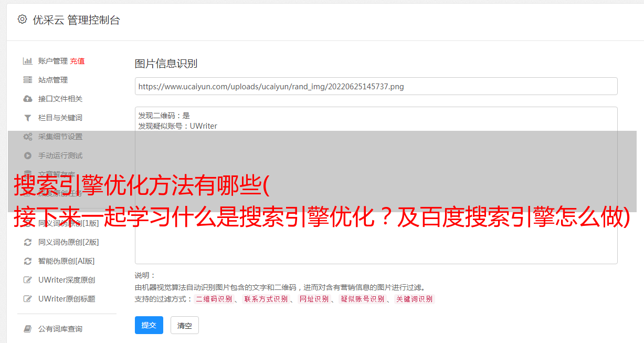The height and width of the screenshot is (343, 644).
Task: Click the 联系方式识别 tag
Action: click(266, 299)
